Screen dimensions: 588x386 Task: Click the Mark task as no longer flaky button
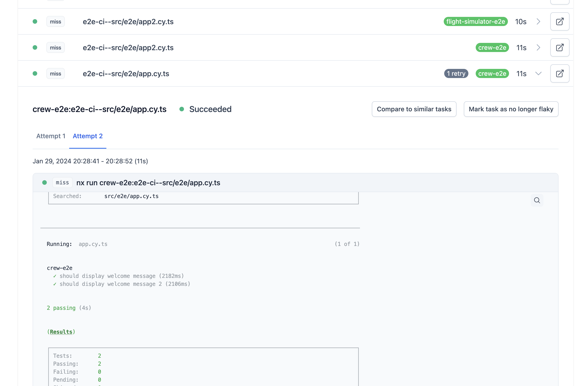[x=511, y=109]
